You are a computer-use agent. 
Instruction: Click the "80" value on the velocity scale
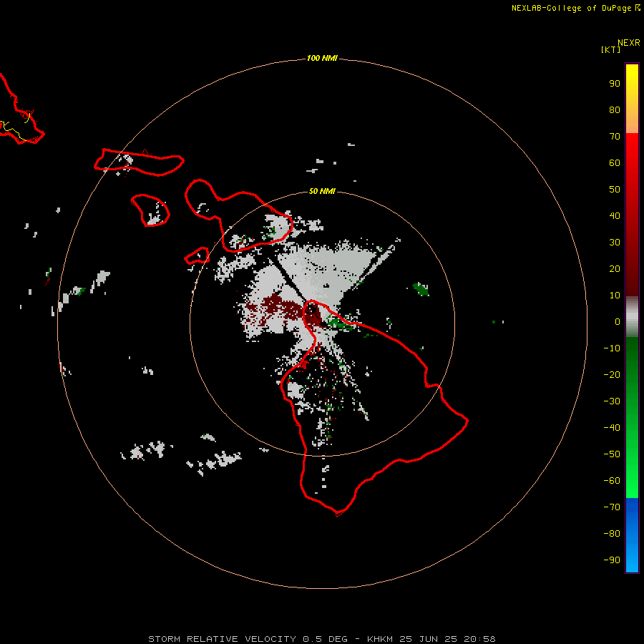[615, 110]
